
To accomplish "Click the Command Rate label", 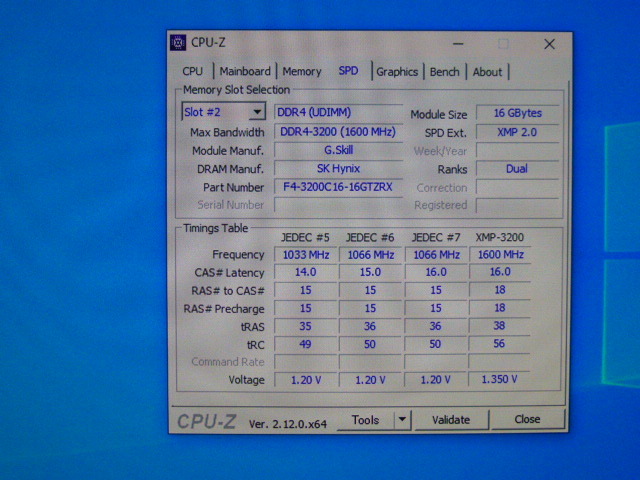I will tap(228, 362).
